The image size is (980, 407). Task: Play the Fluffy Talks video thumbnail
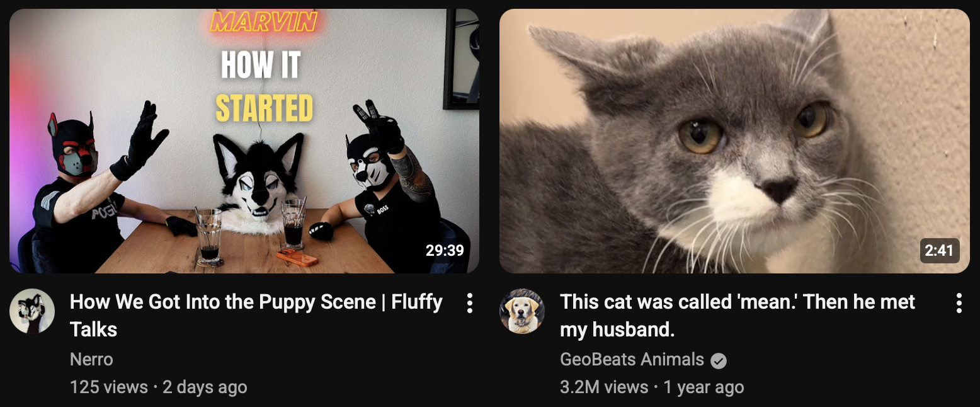click(x=244, y=141)
